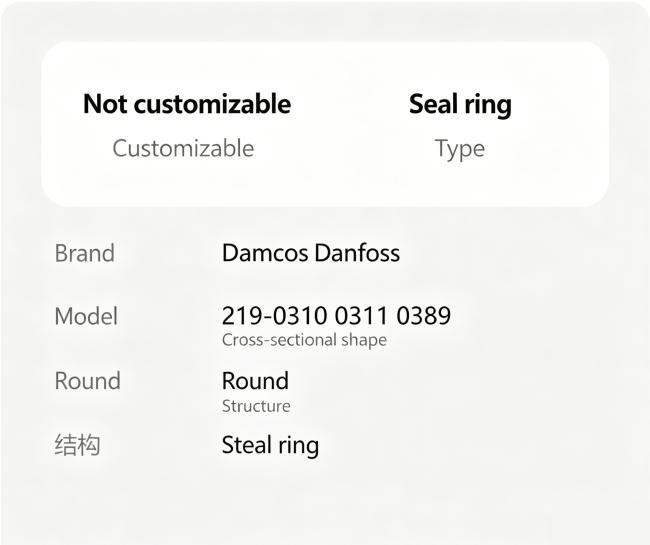Click the Type label under Seal ring
Viewport: 650px width, 545px height.
(x=460, y=149)
